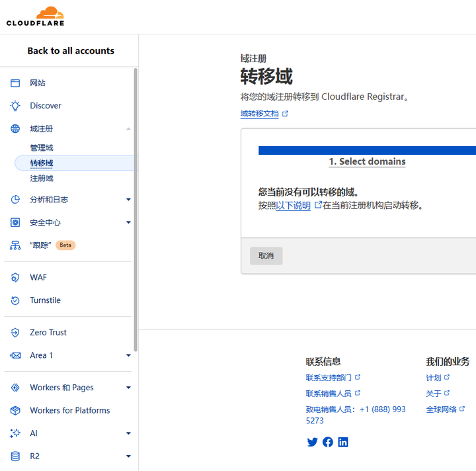476x471 pixels.
Task: Click the 1. Select domains step label
Action: pos(368,161)
